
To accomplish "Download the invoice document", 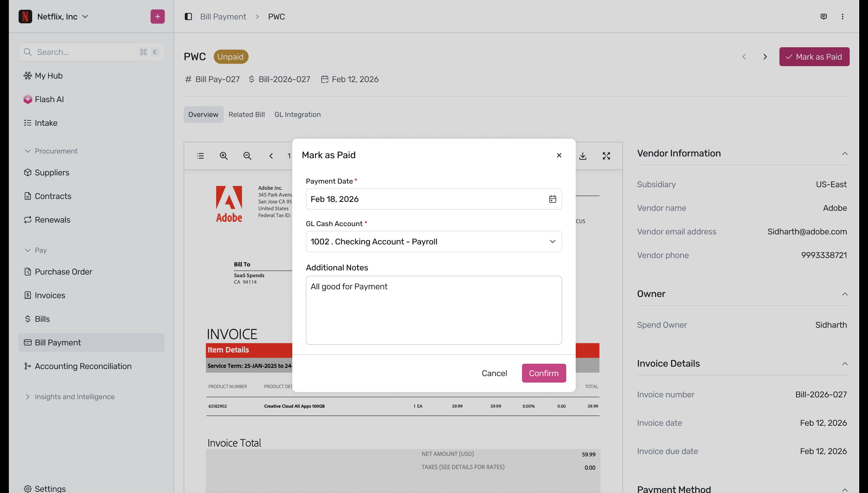I will (583, 156).
